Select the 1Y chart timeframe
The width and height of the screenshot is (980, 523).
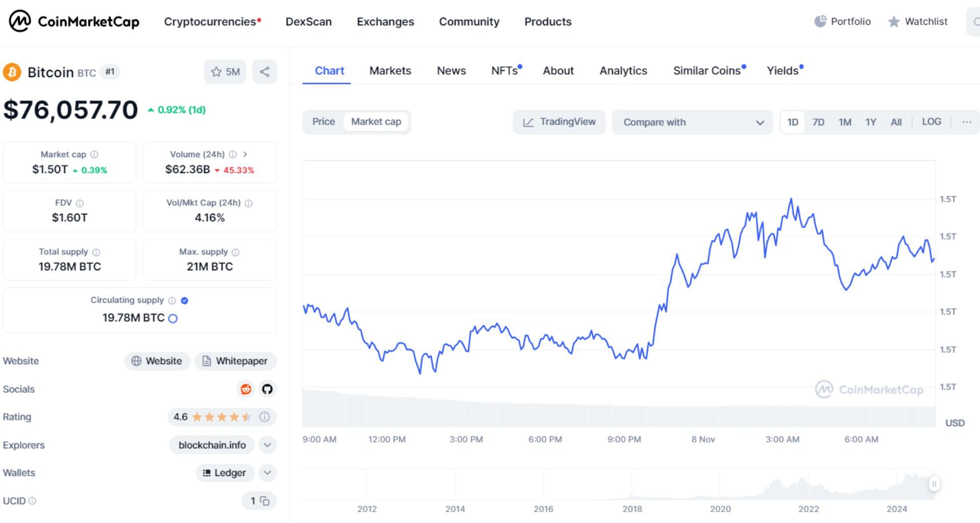click(871, 122)
